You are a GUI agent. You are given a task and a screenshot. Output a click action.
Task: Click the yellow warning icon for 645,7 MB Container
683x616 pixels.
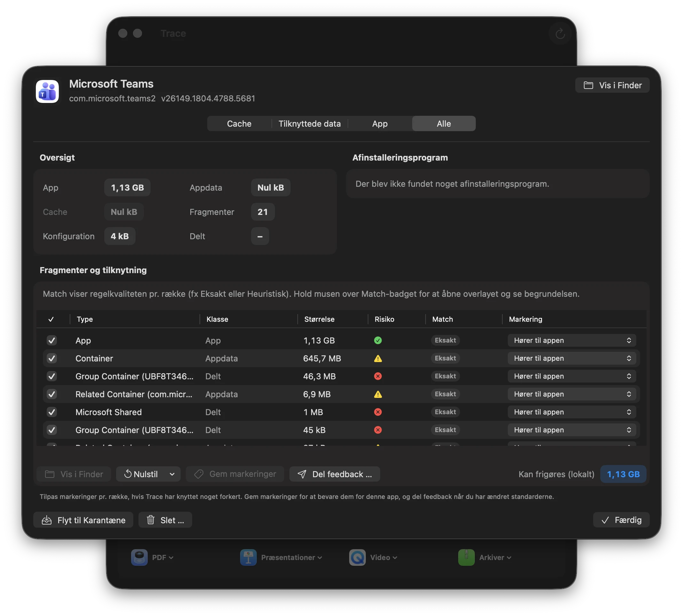378,358
